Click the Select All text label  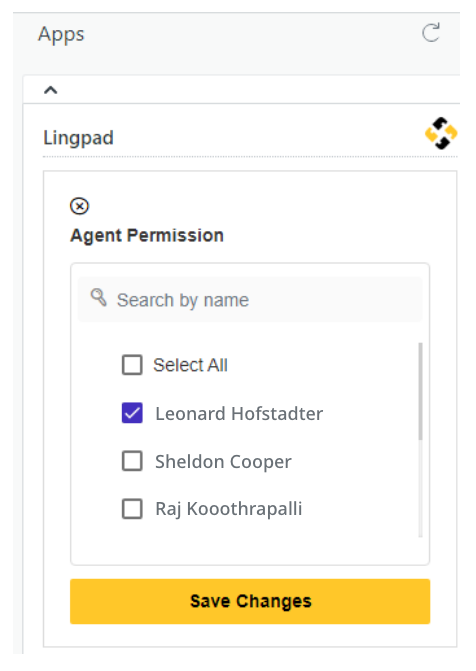click(190, 365)
